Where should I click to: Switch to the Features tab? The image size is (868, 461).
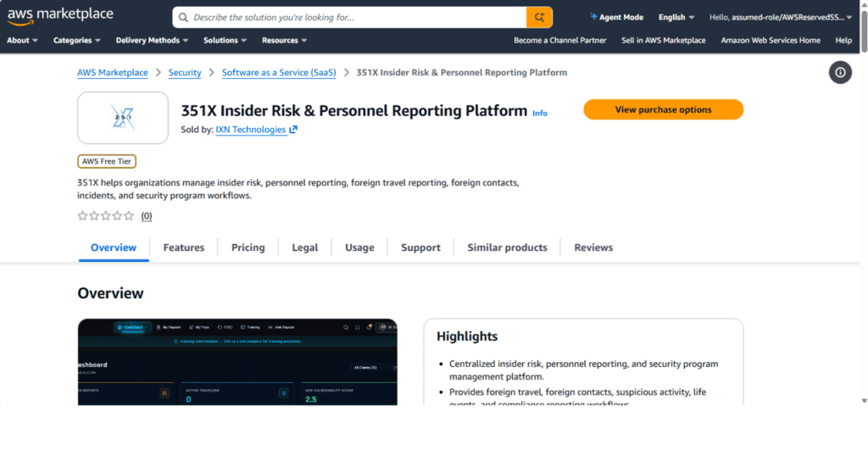click(x=184, y=247)
